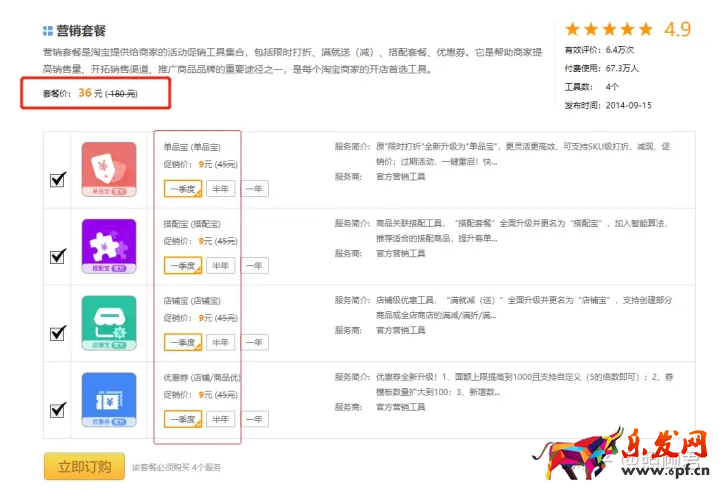Click the five-star rating stars
The width and height of the screenshot is (720, 491).
609,29
